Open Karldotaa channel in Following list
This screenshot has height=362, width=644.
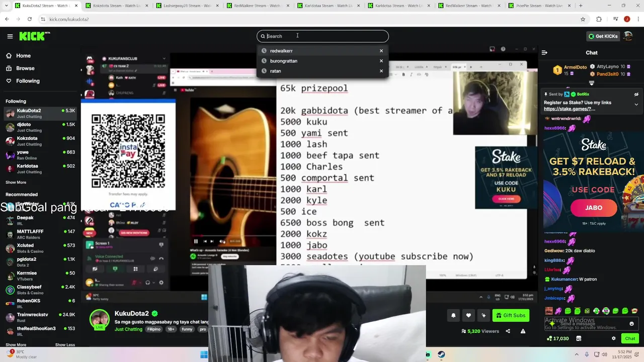pos(40,168)
